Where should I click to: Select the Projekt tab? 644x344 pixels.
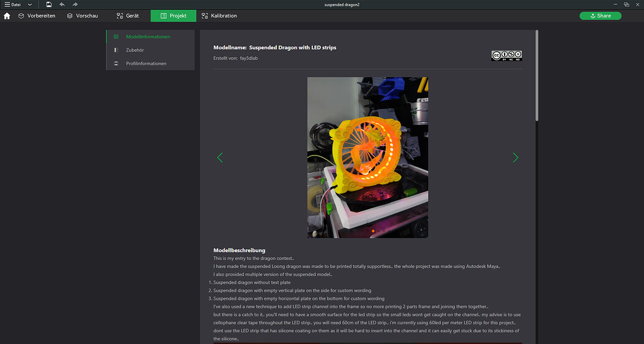click(174, 16)
